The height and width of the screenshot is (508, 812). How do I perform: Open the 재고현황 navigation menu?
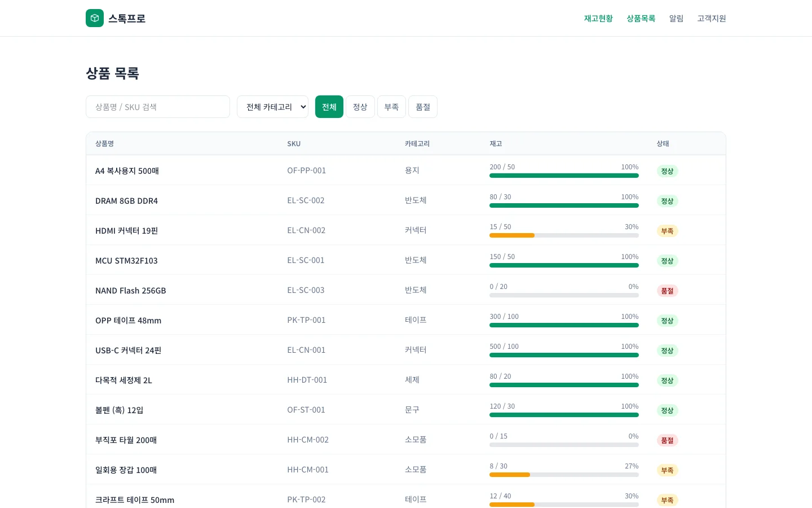point(598,19)
